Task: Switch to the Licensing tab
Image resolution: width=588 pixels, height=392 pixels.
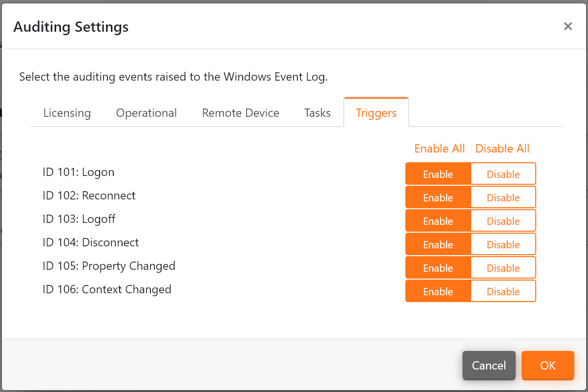Action: [67, 113]
